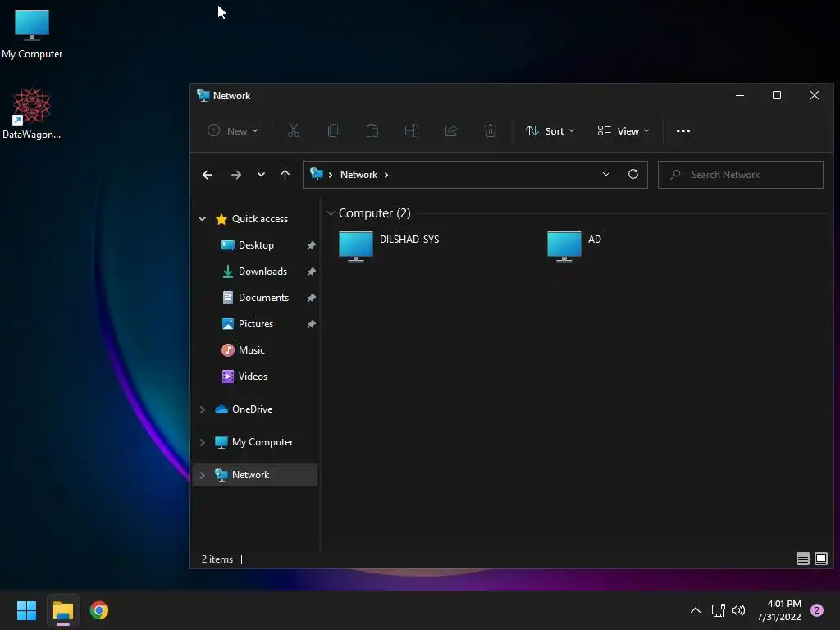
Task: Show hidden tray icons chevron
Action: tap(696, 610)
